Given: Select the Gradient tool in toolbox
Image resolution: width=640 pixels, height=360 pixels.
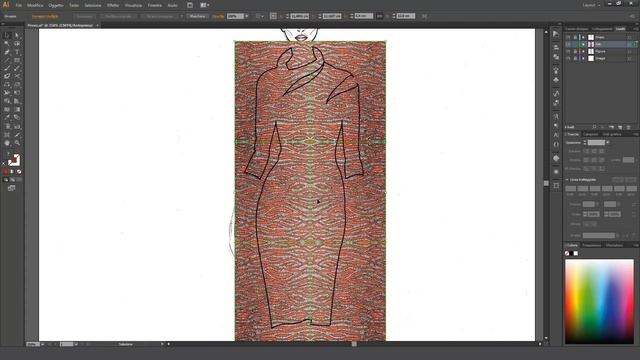Looking at the screenshot, I should click(x=17, y=109).
